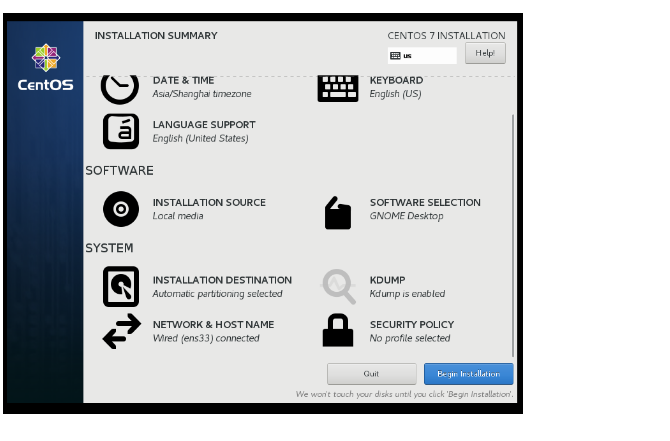Click 'Automatic partitioning selected' text
Image resolution: width=670 pixels, height=441 pixels.
click(217, 294)
